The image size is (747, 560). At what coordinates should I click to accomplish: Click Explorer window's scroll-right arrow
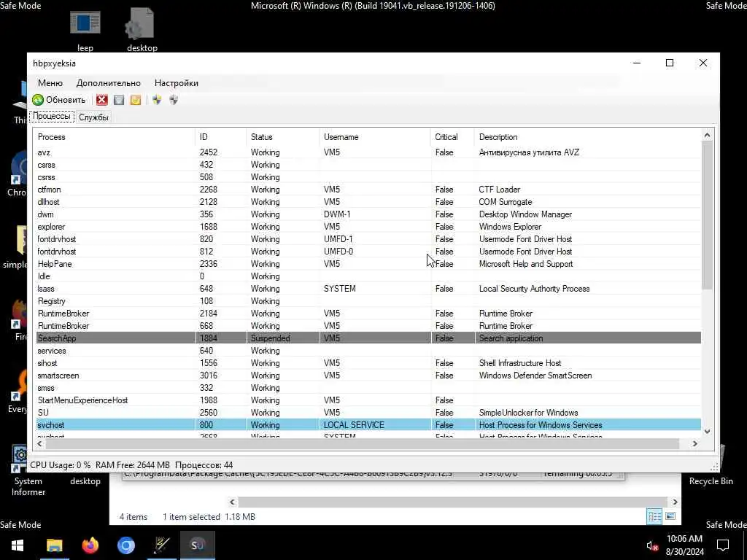coord(675,502)
